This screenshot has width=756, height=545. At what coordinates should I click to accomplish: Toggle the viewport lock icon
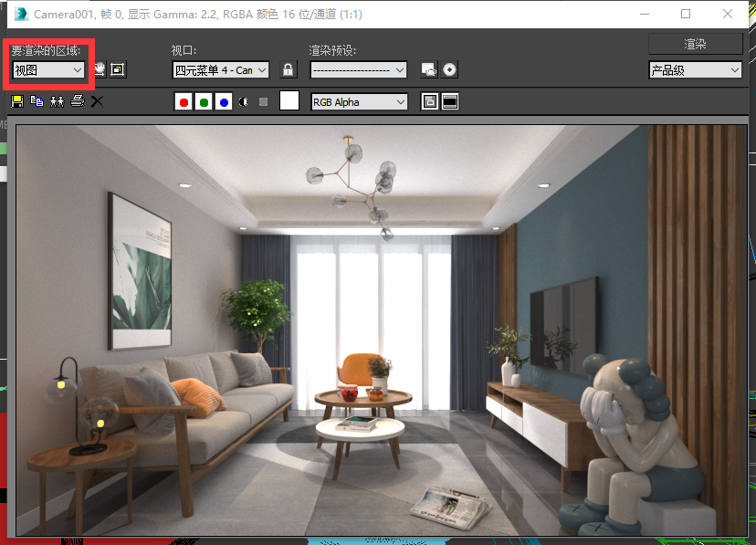pos(289,69)
